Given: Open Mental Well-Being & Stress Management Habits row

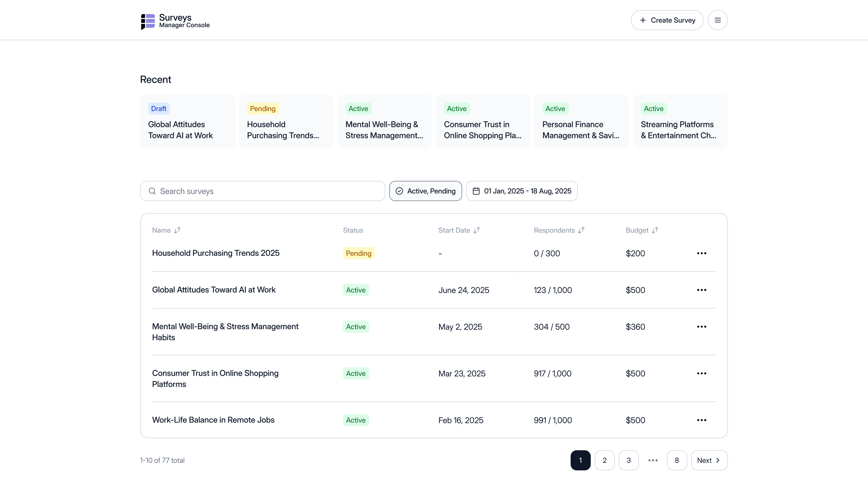Looking at the screenshot, I should (x=225, y=332).
